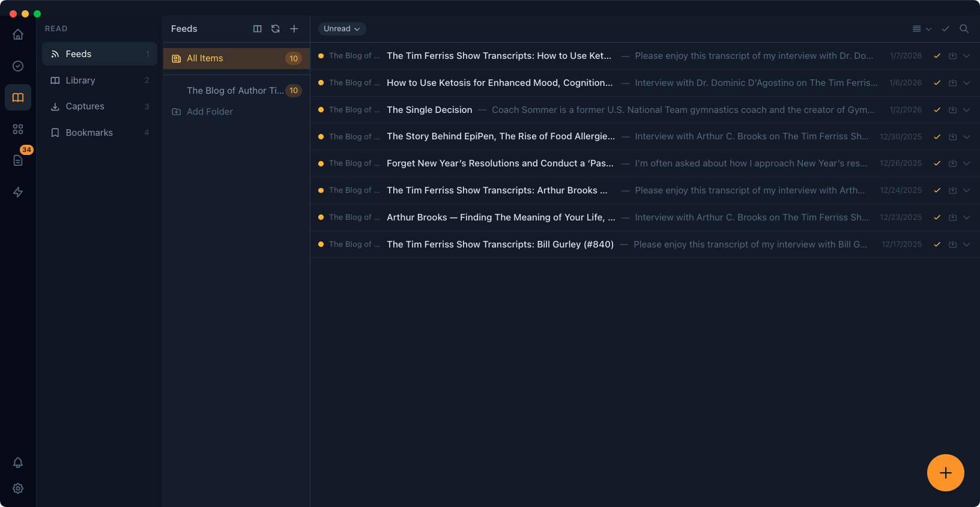Open 'Transcripts: Bill Gurley (#840)' article
980x507 pixels.
pyautogui.click(x=500, y=244)
